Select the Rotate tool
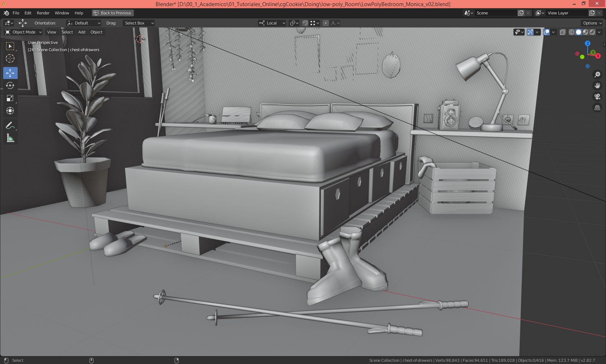606x364 pixels. point(10,85)
